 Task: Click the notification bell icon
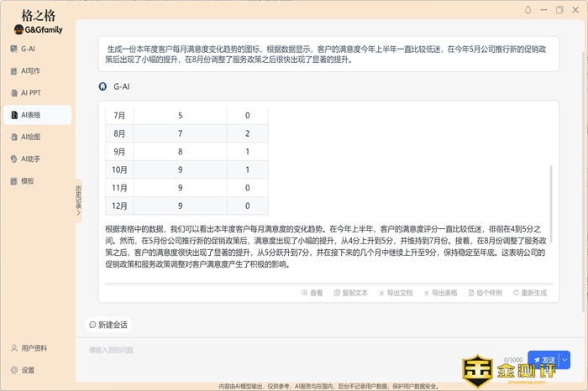coord(528,10)
